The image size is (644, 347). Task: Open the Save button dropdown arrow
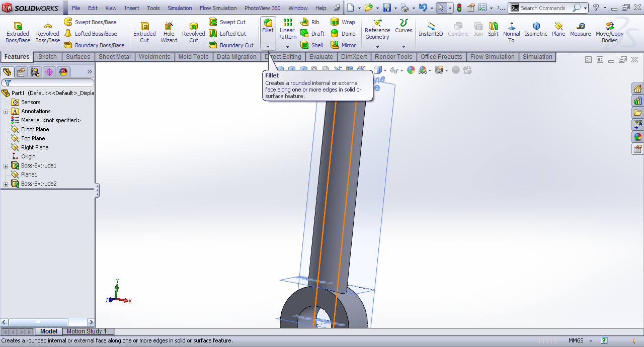[x=395, y=8]
